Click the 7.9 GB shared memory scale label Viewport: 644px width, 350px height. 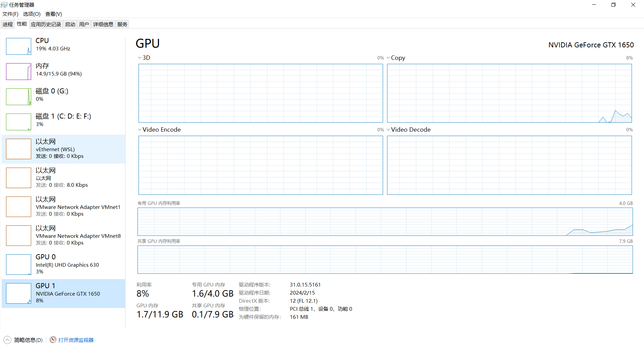click(626, 241)
